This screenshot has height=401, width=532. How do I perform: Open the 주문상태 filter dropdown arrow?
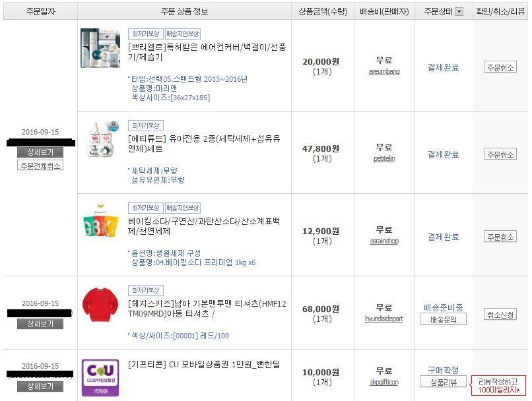[459, 12]
